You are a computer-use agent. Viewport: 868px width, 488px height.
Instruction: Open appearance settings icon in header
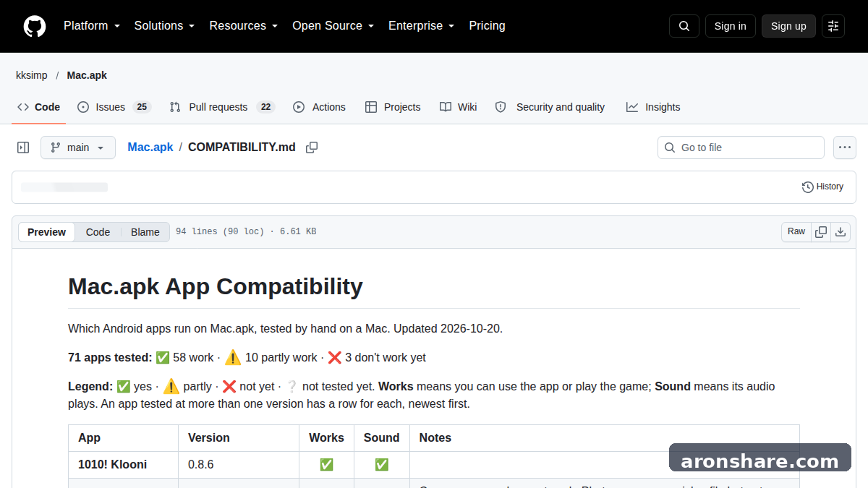[x=833, y=26]
